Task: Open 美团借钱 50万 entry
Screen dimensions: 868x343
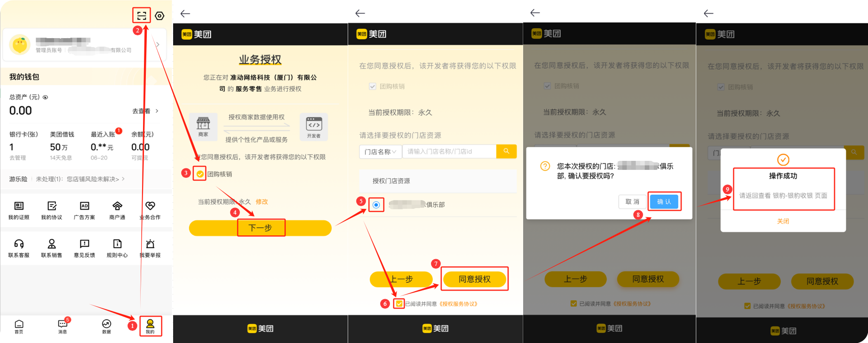Action: (62, 146)
